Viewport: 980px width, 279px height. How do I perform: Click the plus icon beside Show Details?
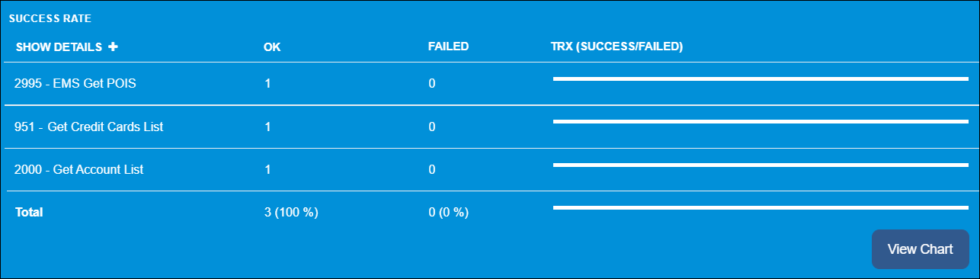pos(113,46)
